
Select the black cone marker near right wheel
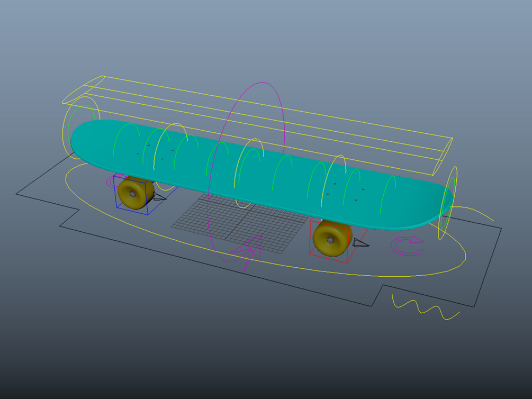click(x=360, y=242)
